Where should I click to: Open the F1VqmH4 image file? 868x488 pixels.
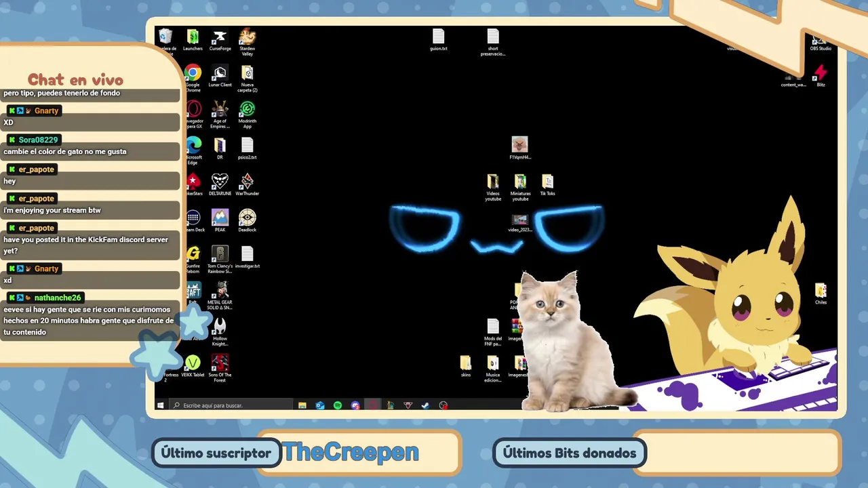[x=520, y=148]
